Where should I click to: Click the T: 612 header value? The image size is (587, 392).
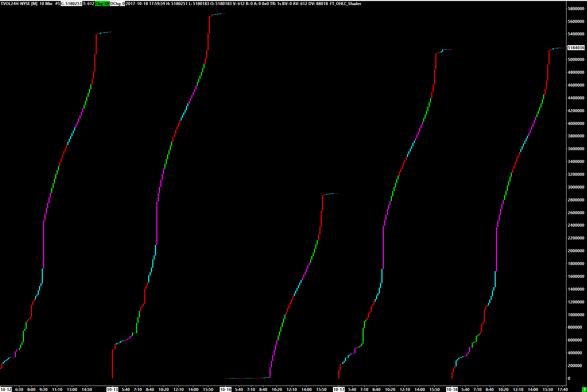coord(88,4)
